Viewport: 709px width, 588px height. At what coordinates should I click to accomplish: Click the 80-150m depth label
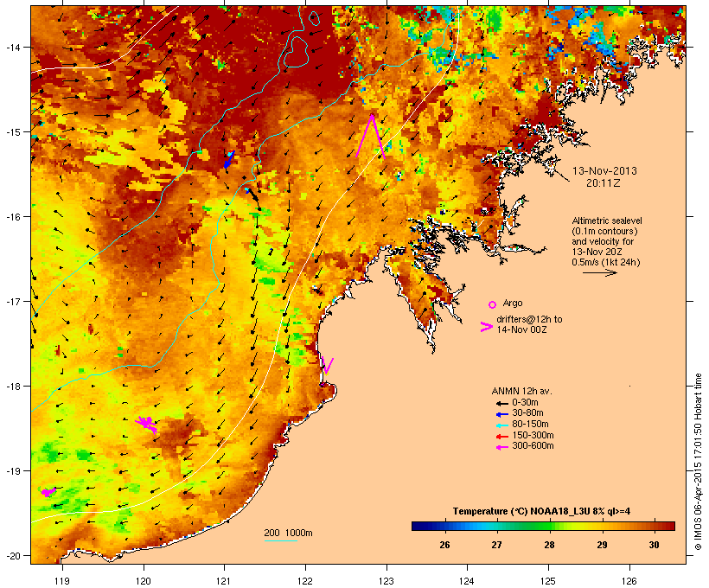[530, 425]
